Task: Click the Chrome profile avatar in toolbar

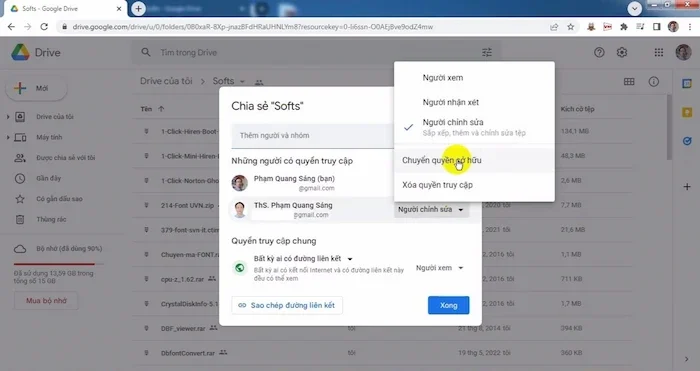Action: pos(673,27)
